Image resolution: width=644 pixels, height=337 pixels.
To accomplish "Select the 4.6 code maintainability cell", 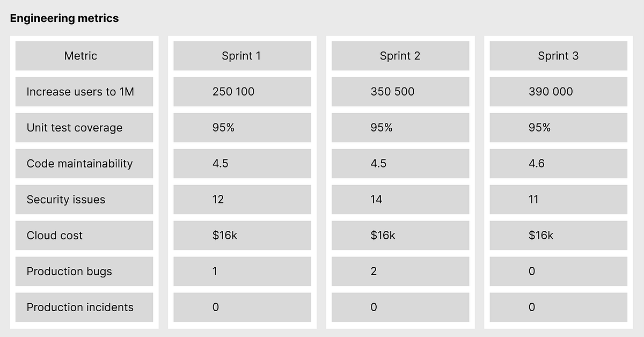I will pos(558,164).
